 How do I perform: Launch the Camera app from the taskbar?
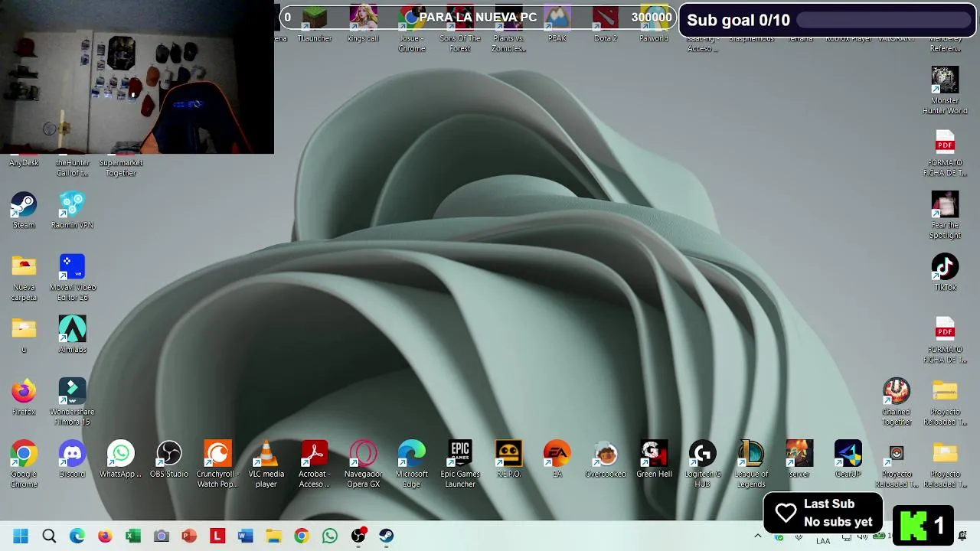tap(161, 536)
